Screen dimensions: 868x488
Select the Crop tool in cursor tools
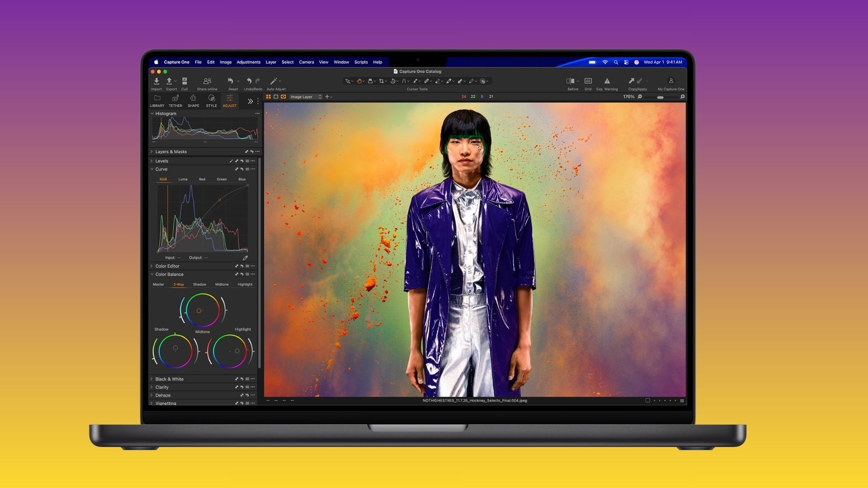(382, 81)
